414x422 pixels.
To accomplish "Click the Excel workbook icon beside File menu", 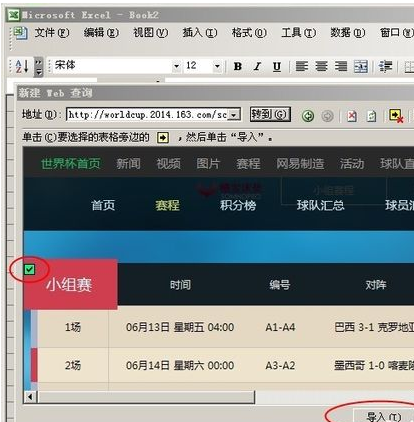I will tap(20, 33).
